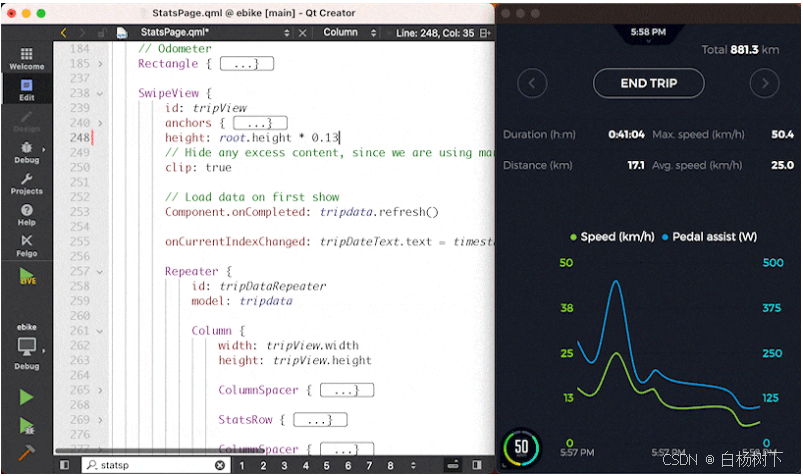This screenshot has width=803, height=476.
Task: Collapse the Repeater block at line 257
Action: (100, 272)
